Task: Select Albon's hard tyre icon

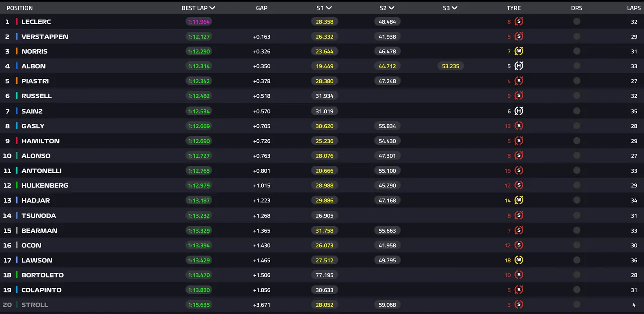Action: [x=519, y=66]
